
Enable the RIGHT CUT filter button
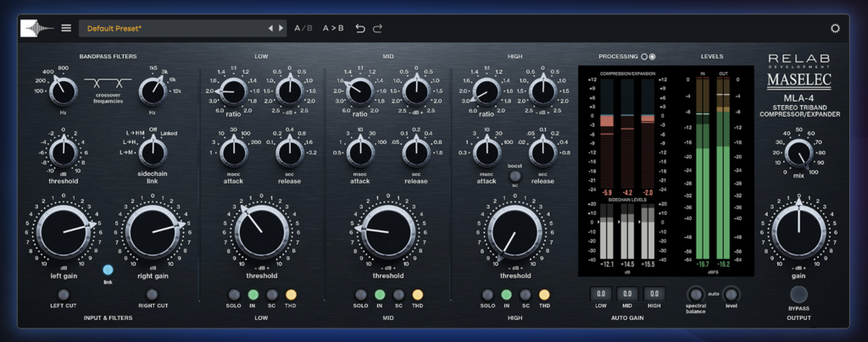pyautogui.click(x=152, y=294)
